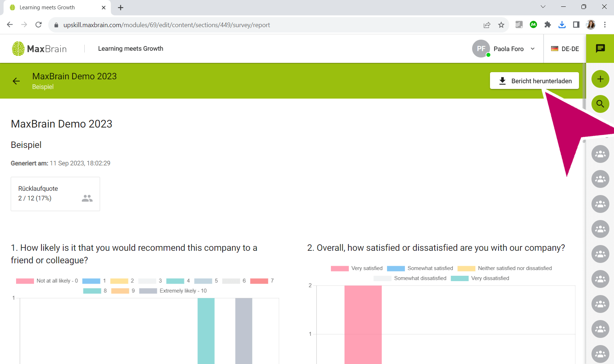
Task: Close the Learning meets Growth tab
Action: pos(104,8)
